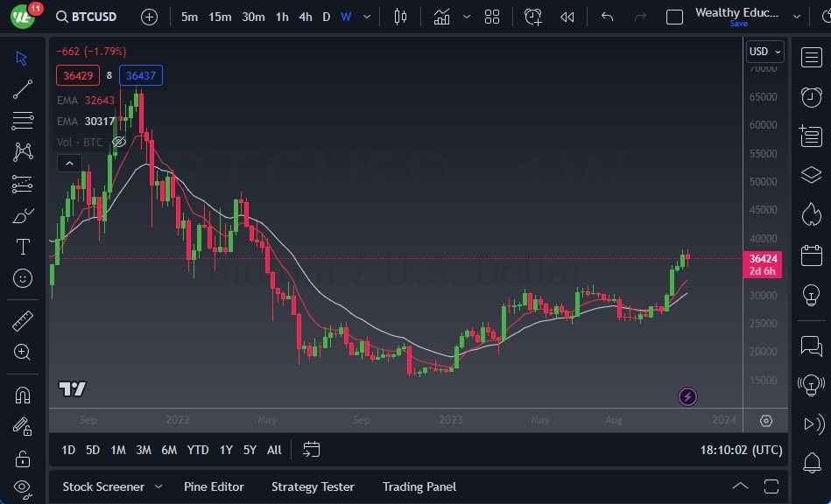Hide all drawing tools markings
Image resolution: width=831 pixels, height=504 pixels.
pos(23,487)
